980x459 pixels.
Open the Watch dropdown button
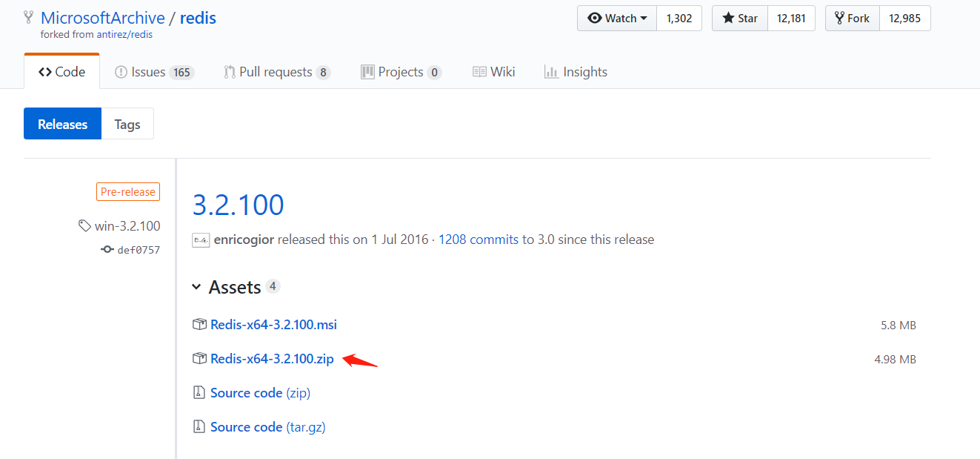[617, 19]
